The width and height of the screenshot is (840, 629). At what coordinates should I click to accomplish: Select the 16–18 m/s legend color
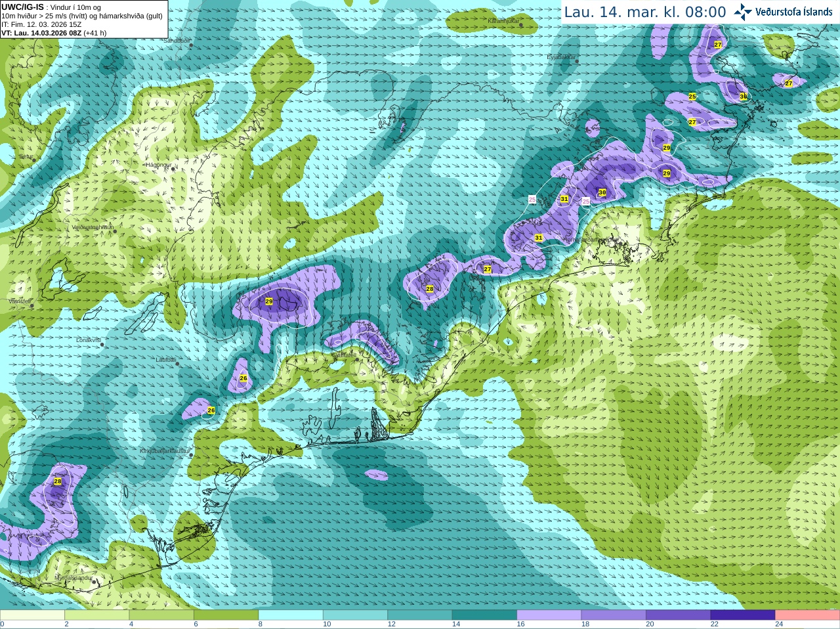[549, 615]
